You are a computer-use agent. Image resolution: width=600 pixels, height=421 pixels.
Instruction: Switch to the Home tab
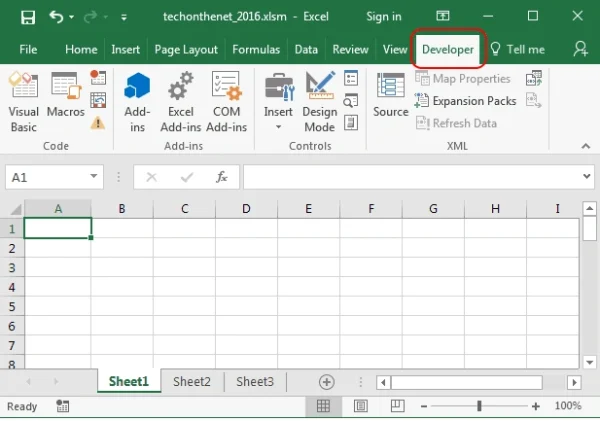81,49
